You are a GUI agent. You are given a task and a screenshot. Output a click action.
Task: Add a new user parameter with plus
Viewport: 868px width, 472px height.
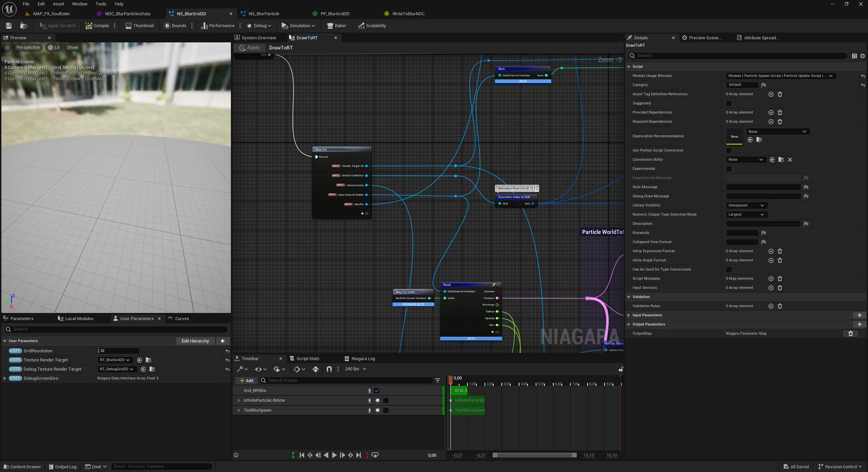(x=222, y=341)
